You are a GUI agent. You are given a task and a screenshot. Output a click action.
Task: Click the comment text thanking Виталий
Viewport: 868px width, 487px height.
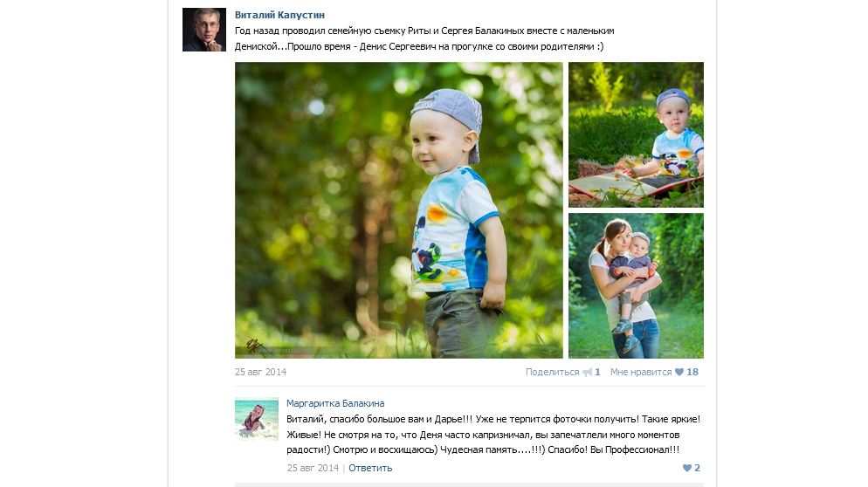pyautogui.click(x=493, y=435)
